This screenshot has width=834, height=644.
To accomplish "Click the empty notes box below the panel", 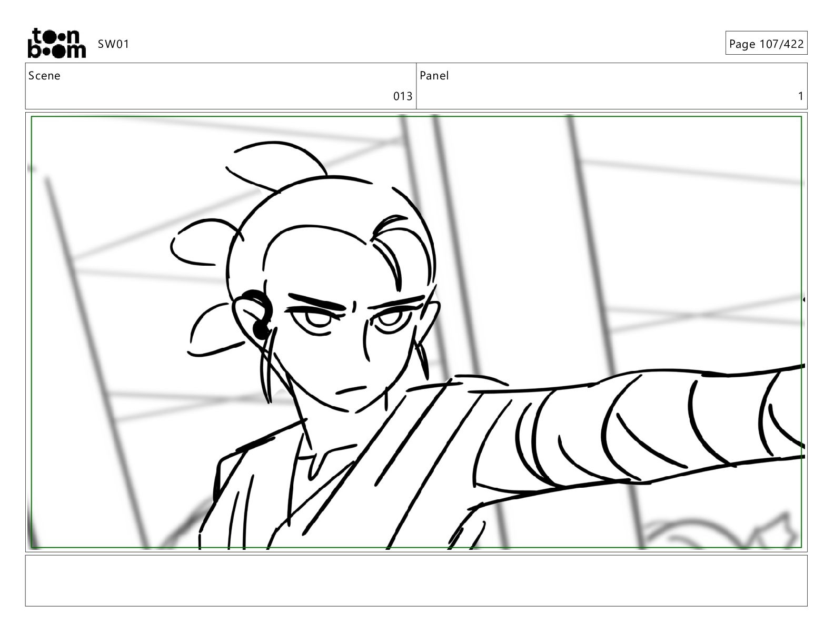I will [416, 581].
